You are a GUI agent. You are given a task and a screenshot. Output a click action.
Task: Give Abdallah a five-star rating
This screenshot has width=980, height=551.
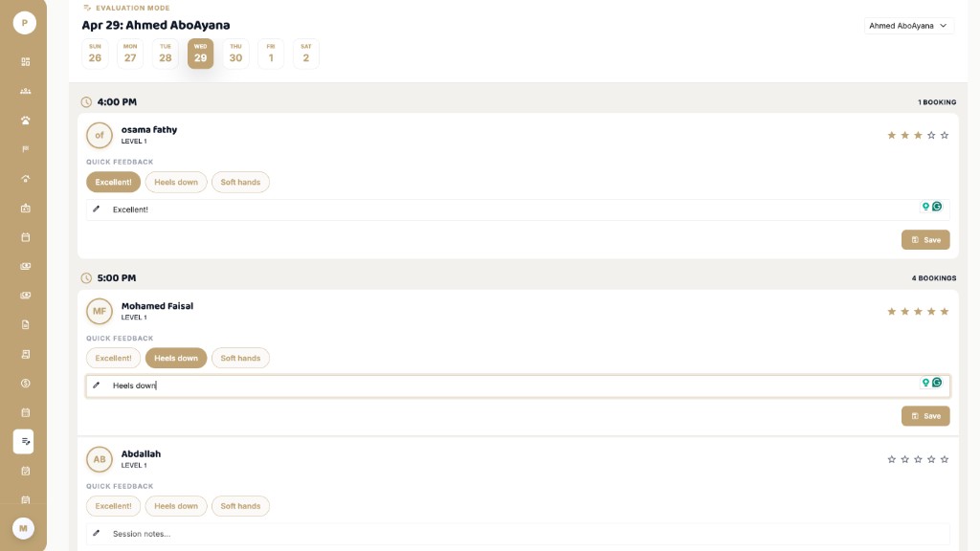(x=945, y=460)
